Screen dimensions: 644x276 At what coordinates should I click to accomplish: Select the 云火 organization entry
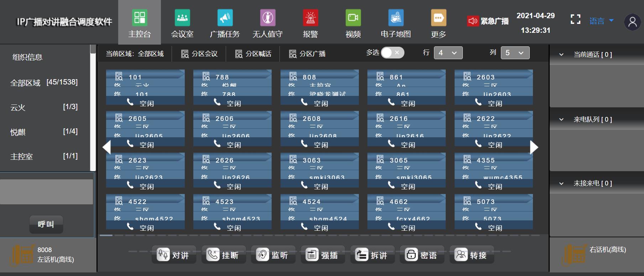(44, 107)
